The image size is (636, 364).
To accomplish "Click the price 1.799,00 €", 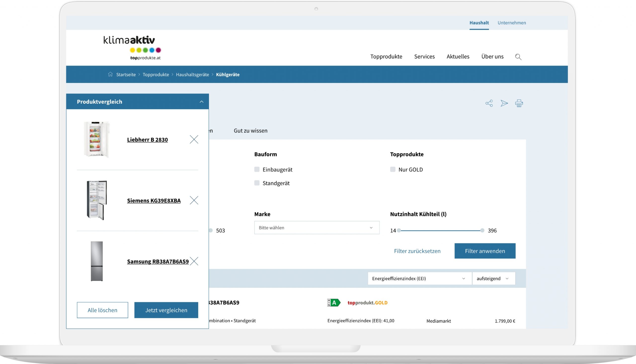I will [505, 321].
